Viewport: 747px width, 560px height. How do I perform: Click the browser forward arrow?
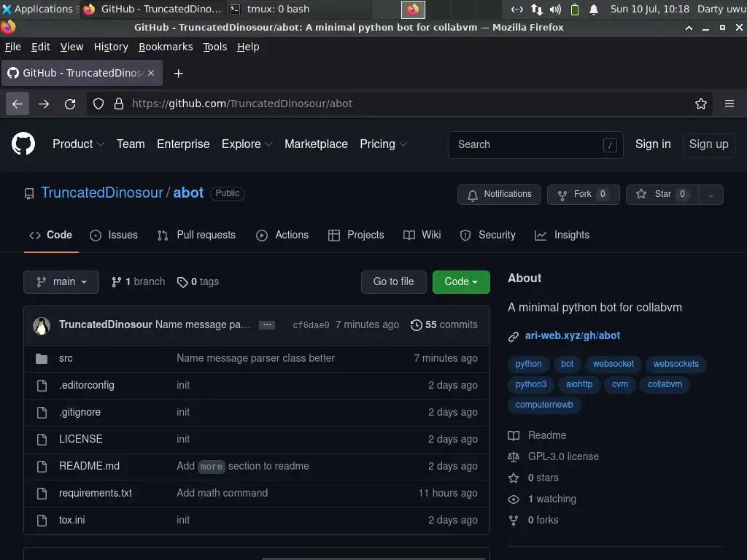coord(44,104)
